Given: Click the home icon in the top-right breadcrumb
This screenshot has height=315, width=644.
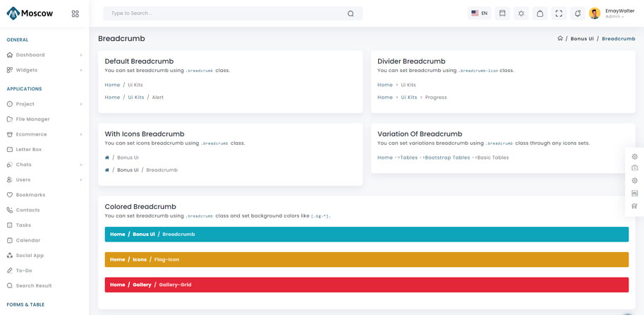Looking at the screenshot, I should (560, 39).
